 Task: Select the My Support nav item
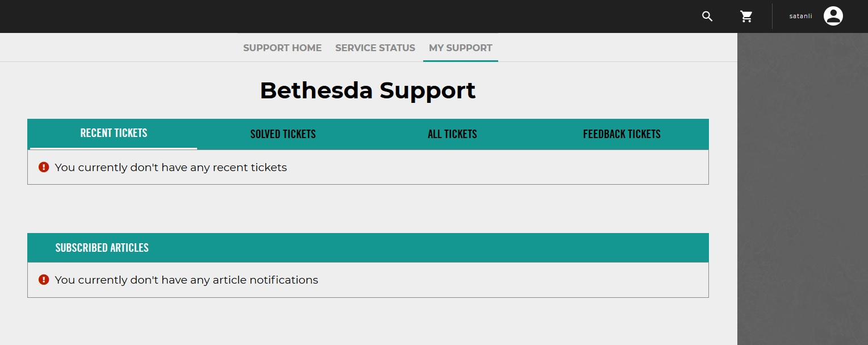click(460, 48)
